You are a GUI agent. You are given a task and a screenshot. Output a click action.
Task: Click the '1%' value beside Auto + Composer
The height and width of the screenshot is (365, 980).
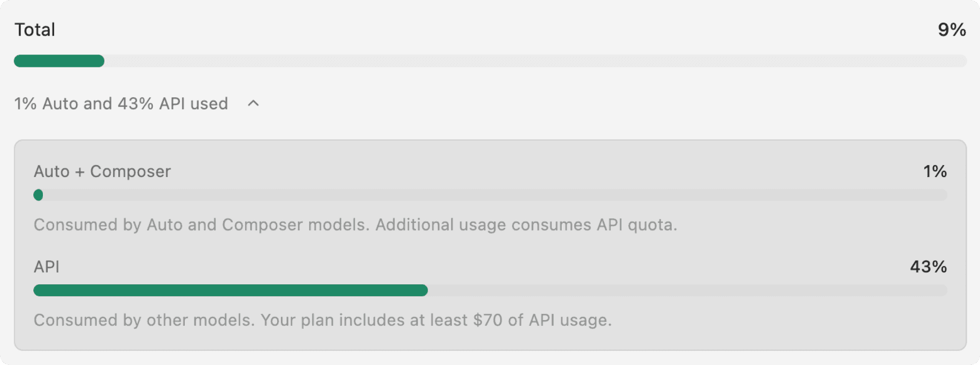(x=934, y=171)
